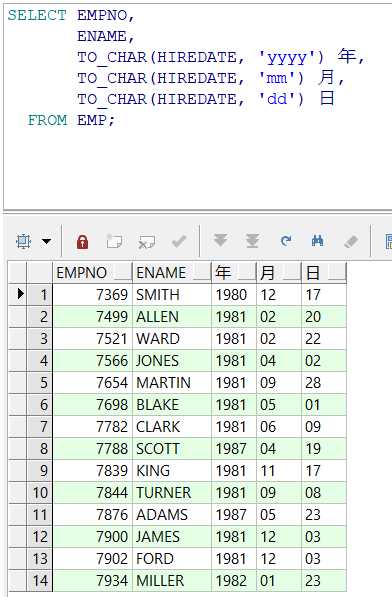Click EMPNO cell 7788
392x597 pixels.
coord(92,449)
